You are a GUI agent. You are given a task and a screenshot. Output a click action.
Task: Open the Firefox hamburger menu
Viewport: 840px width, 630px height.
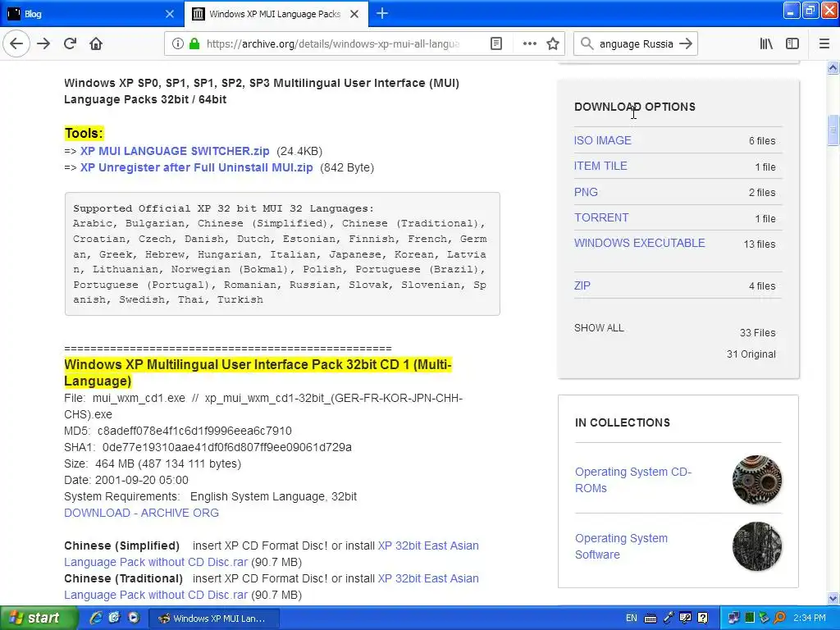(x=824, y=43)
